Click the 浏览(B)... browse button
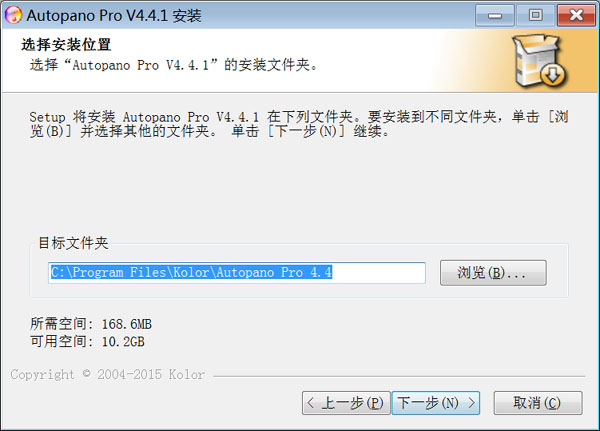 [493, 273]
